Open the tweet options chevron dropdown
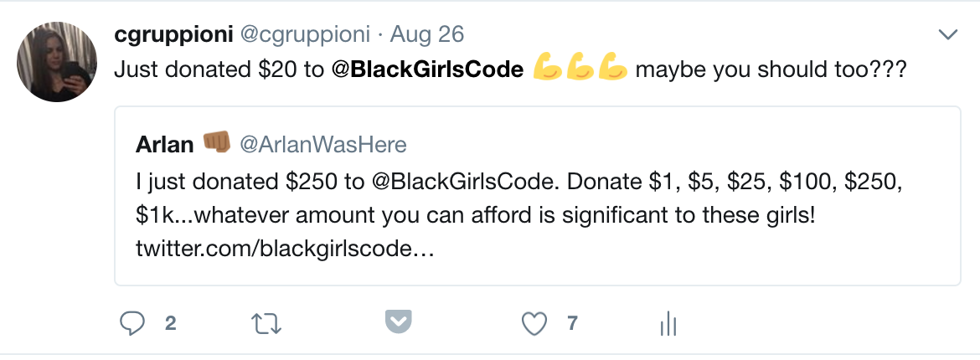This screenshot has width=980, height=360. point(948,34)
